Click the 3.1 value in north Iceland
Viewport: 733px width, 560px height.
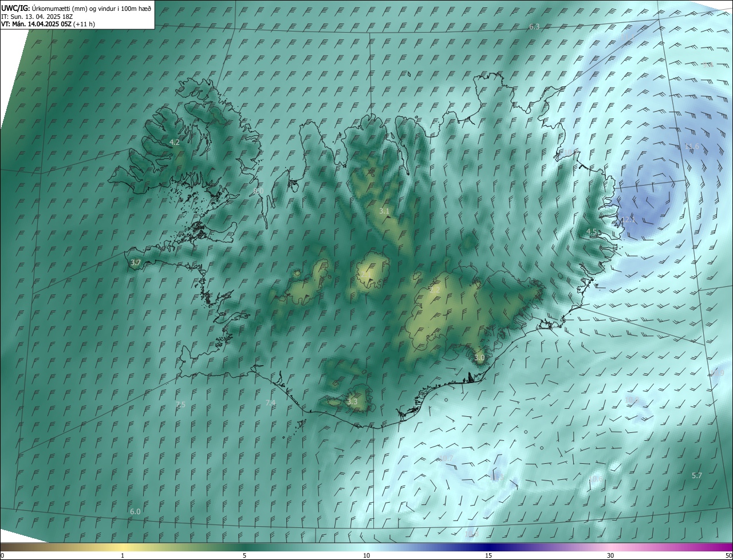384,211
